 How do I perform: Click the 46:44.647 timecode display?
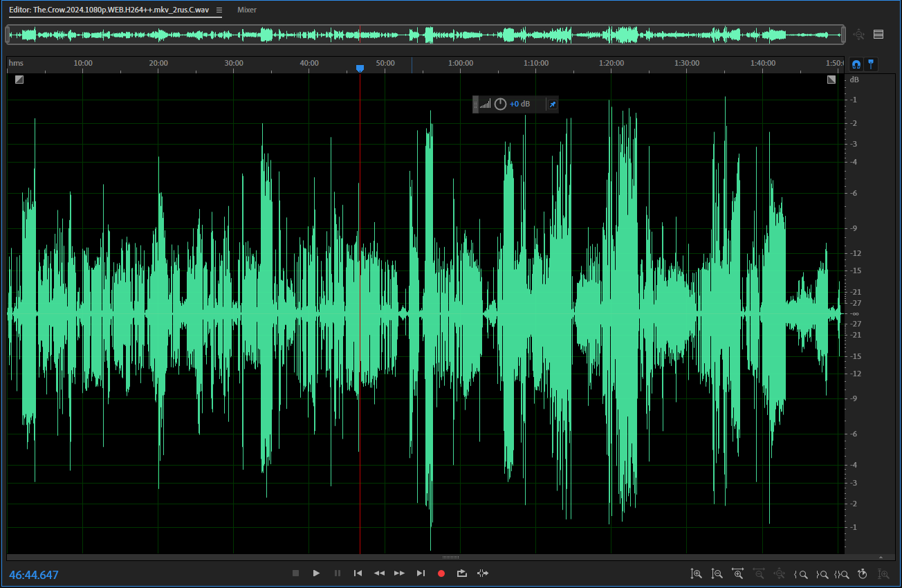34,575
